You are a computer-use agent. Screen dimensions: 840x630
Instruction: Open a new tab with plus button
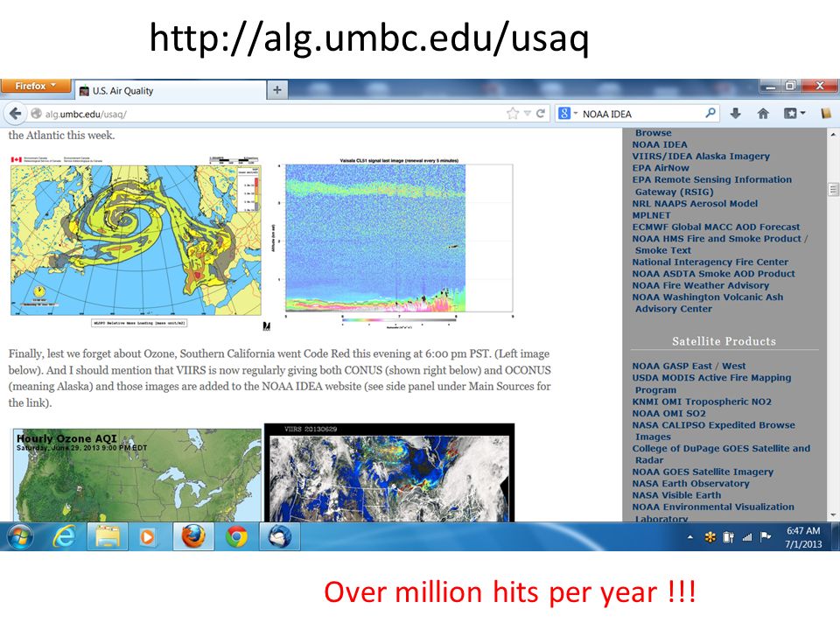[277, 90]
